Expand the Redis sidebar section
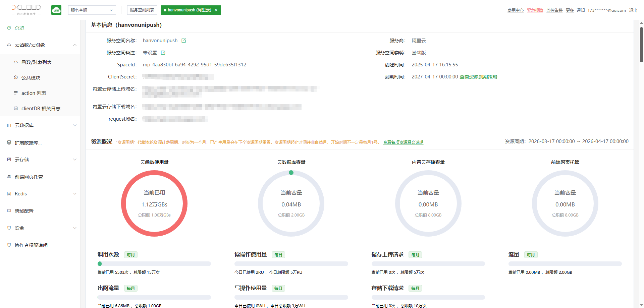This screenshot has width=644, height=308. coord(75,194)
